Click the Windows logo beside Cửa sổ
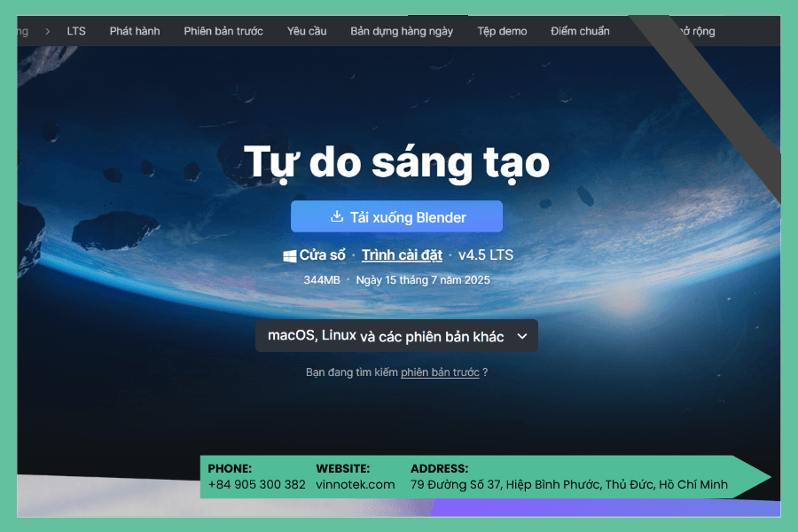 [x=290, y=256]
